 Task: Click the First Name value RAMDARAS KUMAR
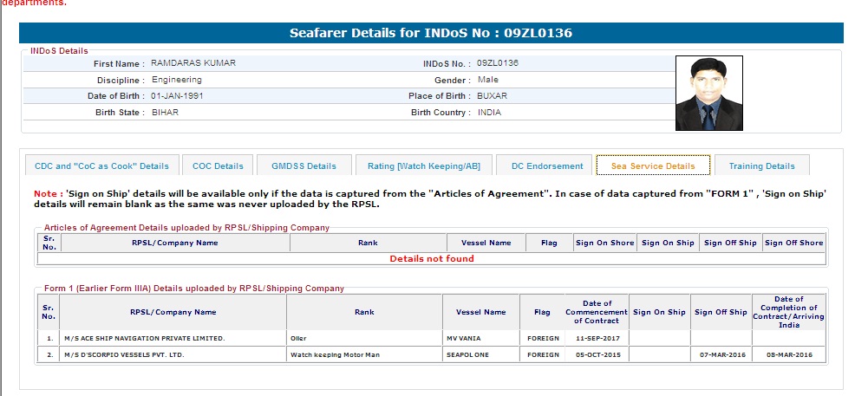(x=193, y=63)
